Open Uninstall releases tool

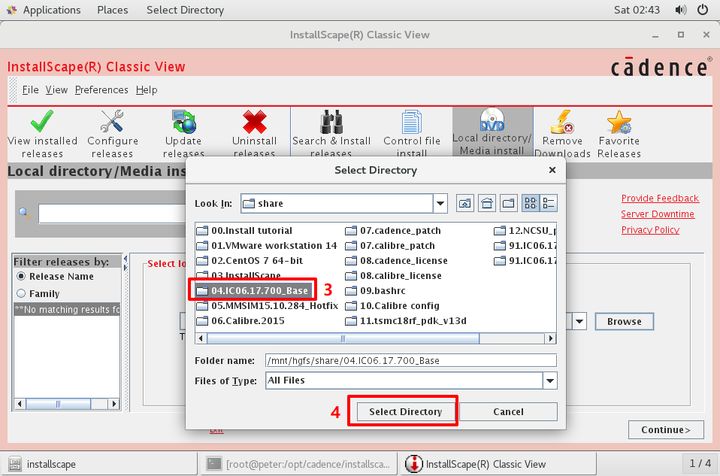point(254,134)
